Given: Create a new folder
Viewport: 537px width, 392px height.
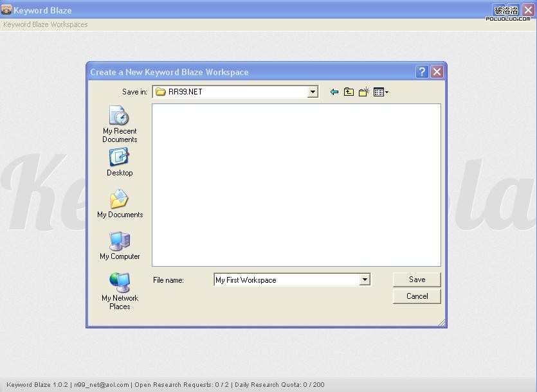Looking at the screenshot, I should point(364,92).
